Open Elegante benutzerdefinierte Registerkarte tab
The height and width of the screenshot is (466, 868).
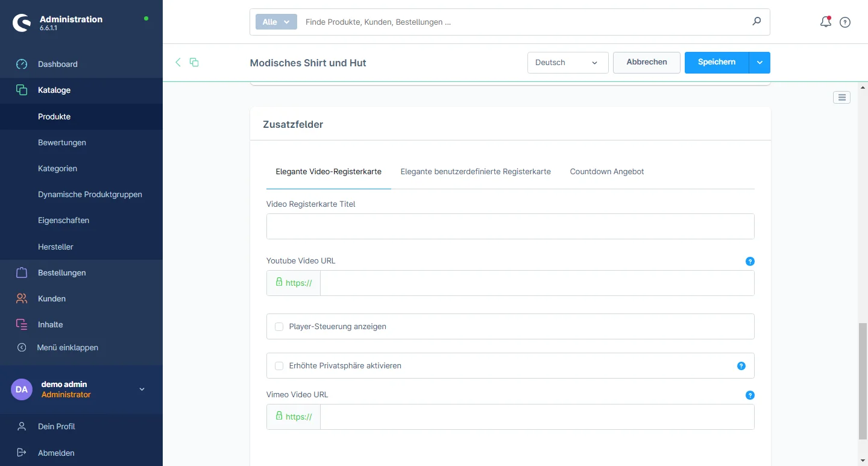[476, 172]
